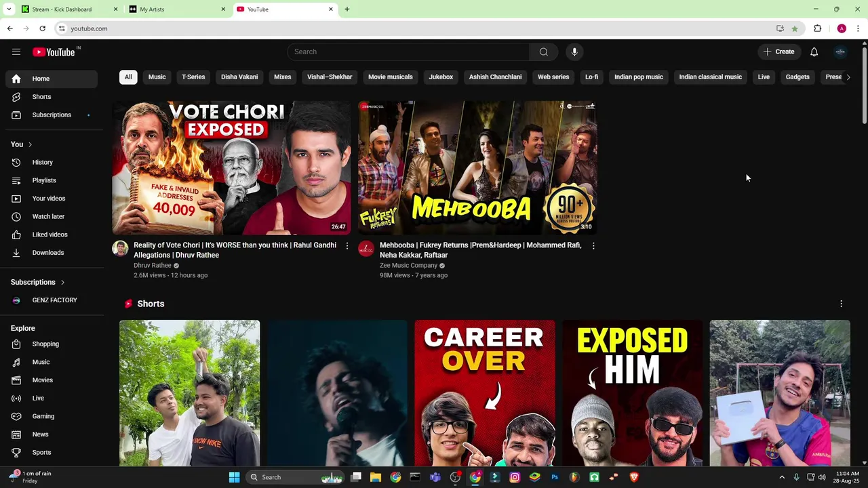The width and height of the screenshot is (868, 488).
Task: Open Subscriptions in the sidebar
Action: point(52,115)
